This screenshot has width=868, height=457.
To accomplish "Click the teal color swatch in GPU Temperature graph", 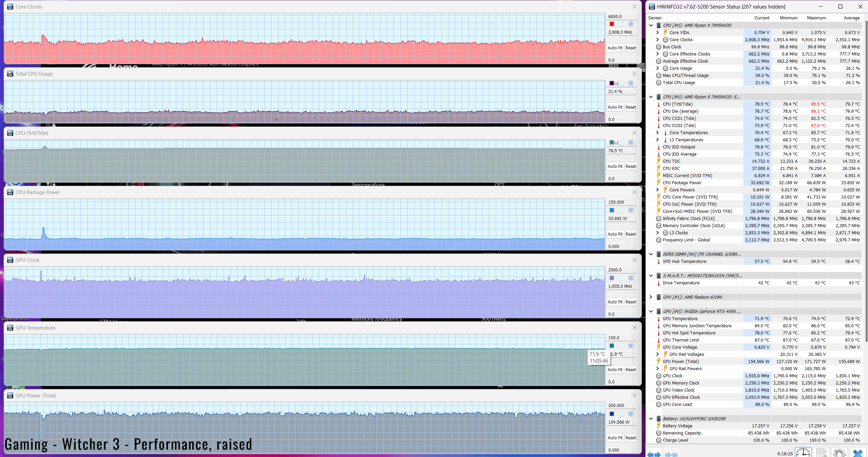I will (611, 346).
